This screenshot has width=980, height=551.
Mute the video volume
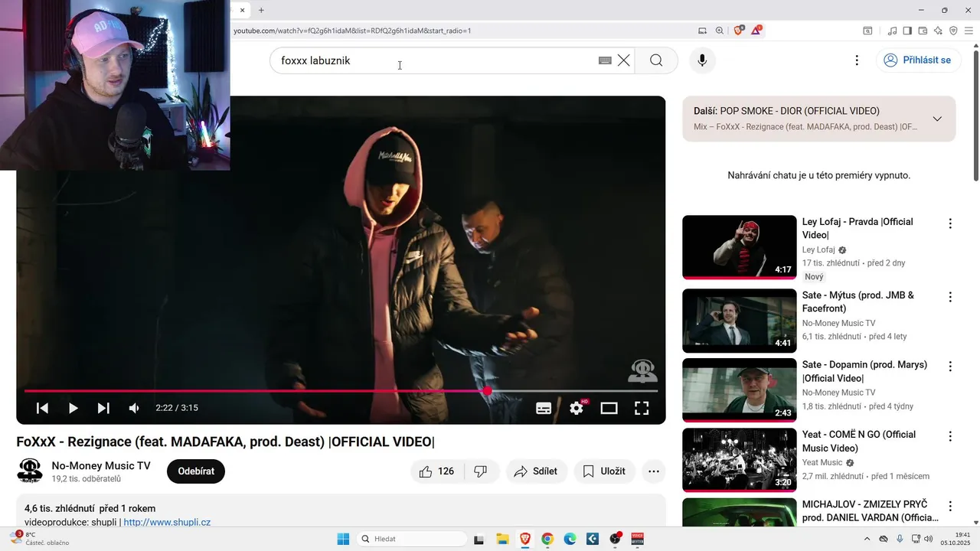(134, 408)
